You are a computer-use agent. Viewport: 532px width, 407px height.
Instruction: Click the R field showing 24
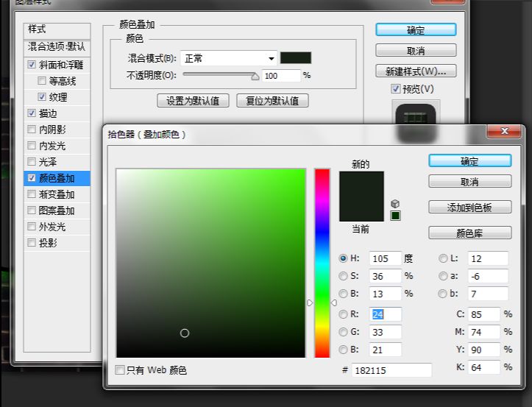pos(385,315)
